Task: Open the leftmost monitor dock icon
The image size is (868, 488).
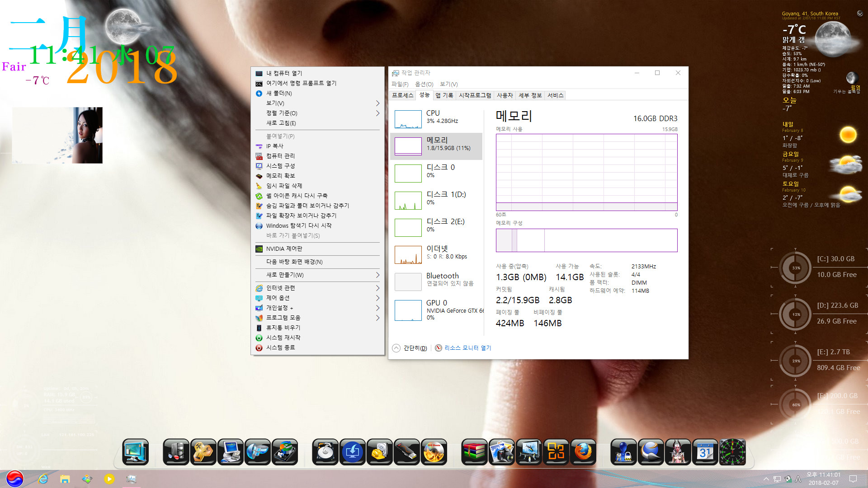Action: [135, 451]
